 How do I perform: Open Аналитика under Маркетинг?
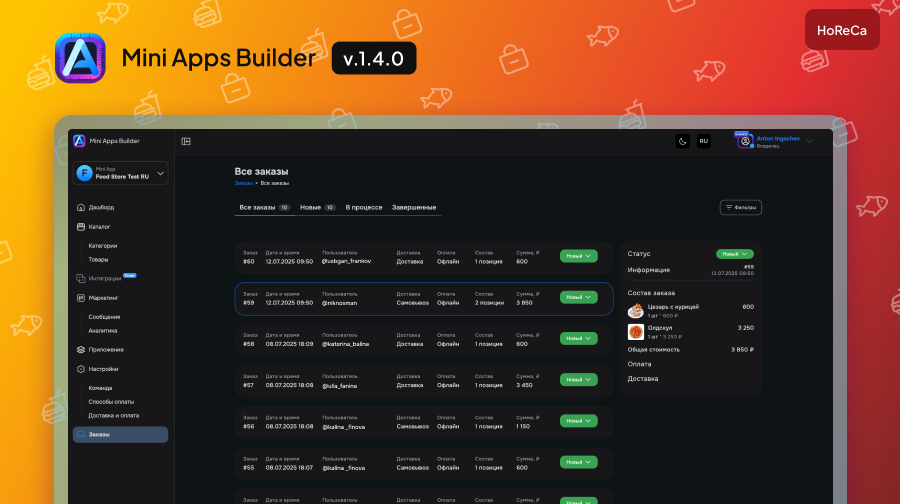pos(103,331)
